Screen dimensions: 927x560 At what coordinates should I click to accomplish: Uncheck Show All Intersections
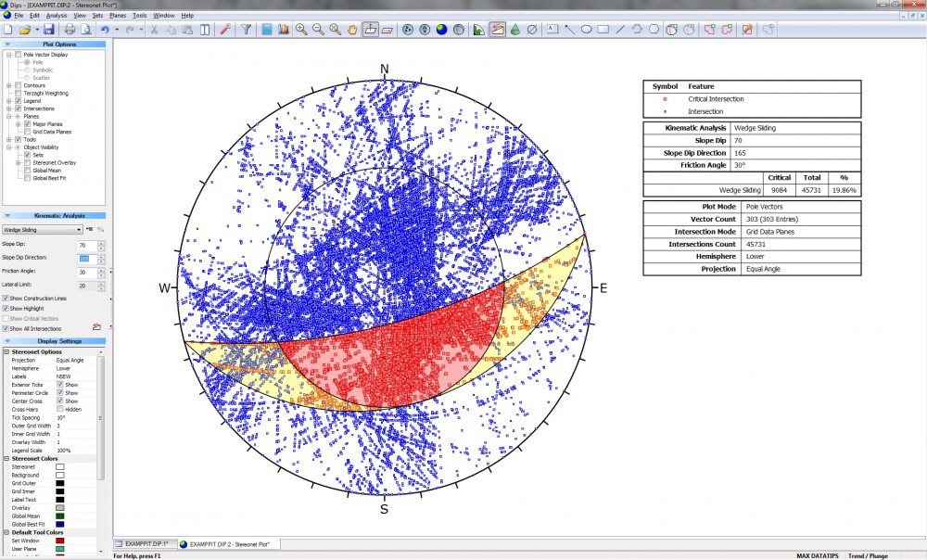pyautogui.click(x=6, y=329)
